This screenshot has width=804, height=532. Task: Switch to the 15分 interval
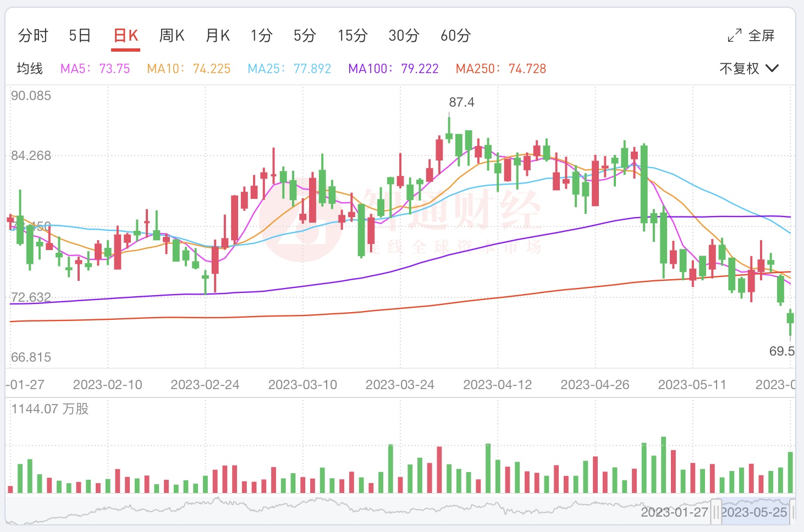(353, 36)
